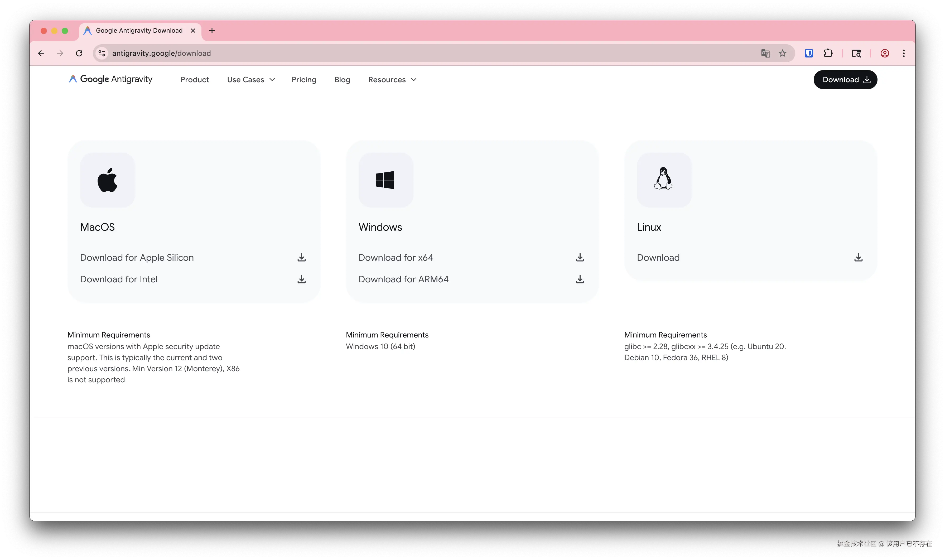Bookmark this page with the star icon

click(782, 53)
